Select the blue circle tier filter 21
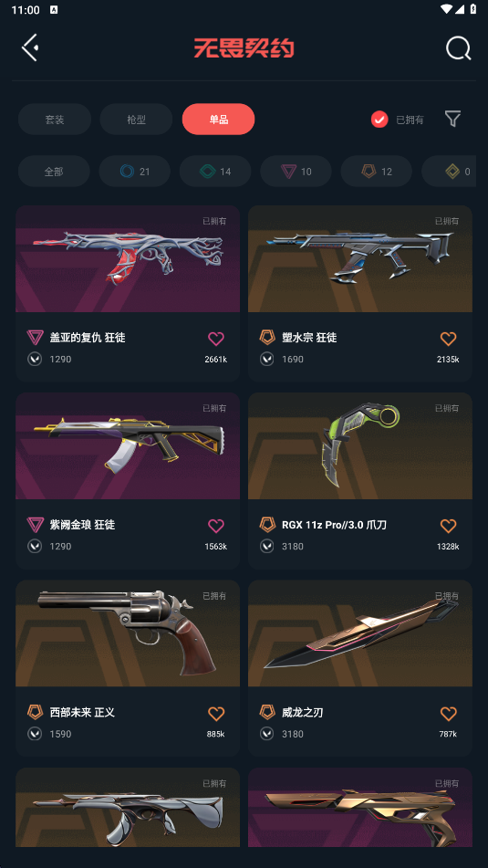 tap(135, 171)
